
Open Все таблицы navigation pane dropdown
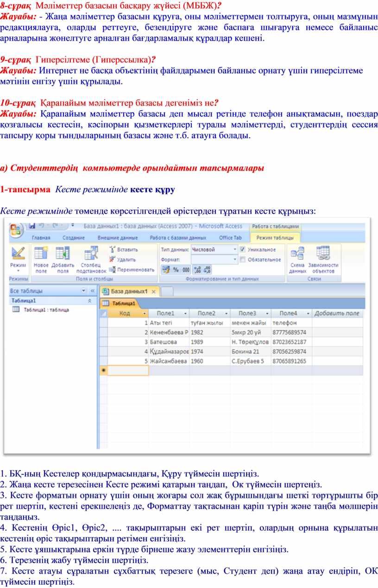[84, 291]
